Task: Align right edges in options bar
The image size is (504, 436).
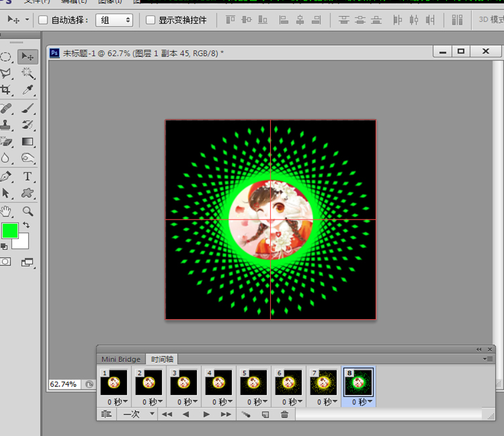Action: coord(317,20)
